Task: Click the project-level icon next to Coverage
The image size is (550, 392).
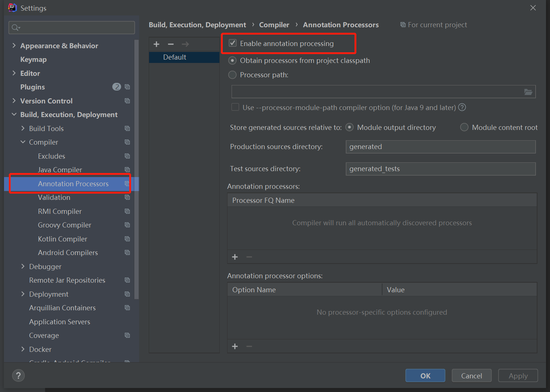Action: point(127,335)
